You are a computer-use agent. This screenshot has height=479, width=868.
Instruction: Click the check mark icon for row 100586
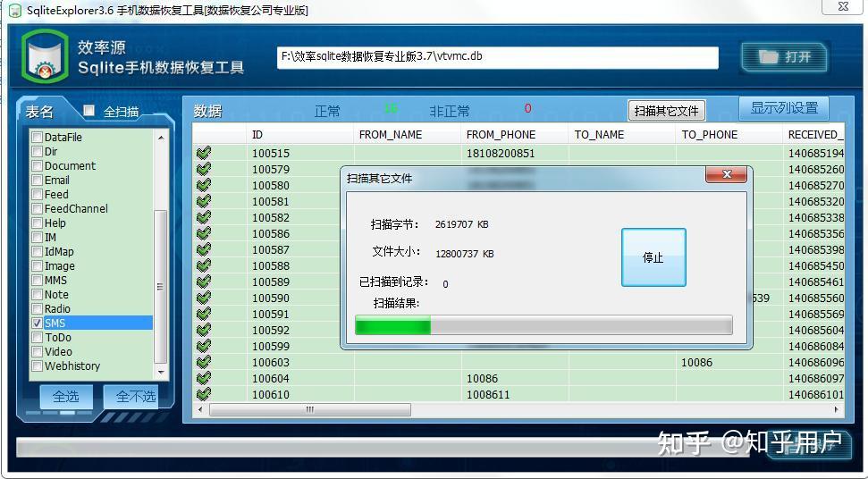204,233
